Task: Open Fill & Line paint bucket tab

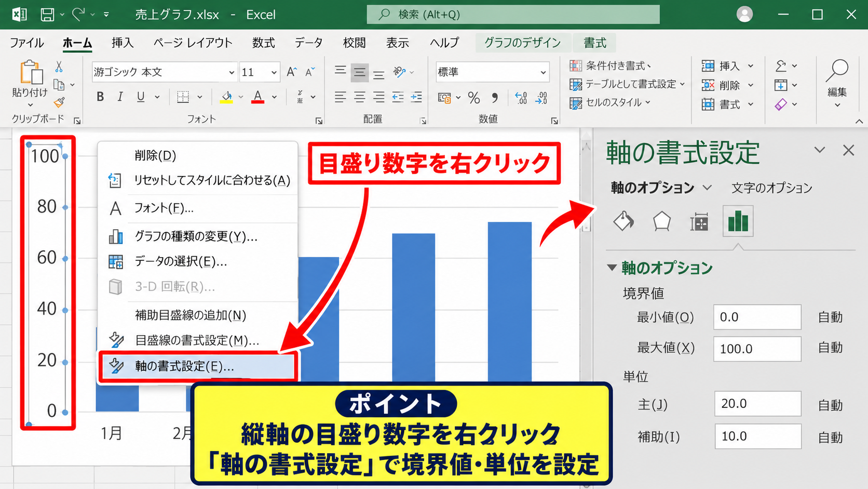Action: (x=623, y=221)
